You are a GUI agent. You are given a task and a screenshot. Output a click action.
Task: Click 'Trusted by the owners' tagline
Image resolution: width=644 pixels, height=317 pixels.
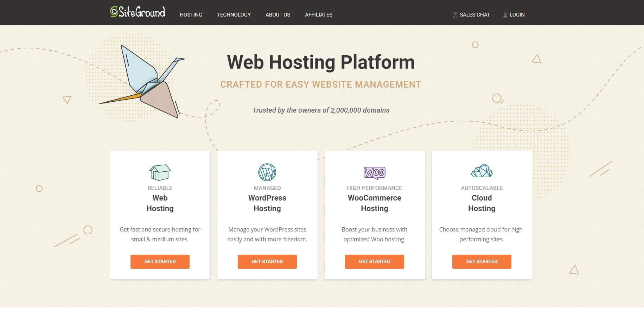pos(321,110)
